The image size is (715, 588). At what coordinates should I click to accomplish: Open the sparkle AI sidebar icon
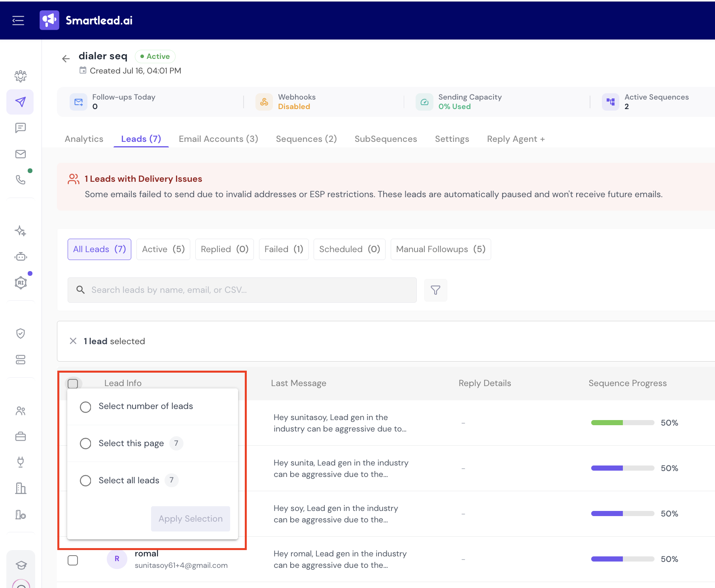click(x=21, y=231)
